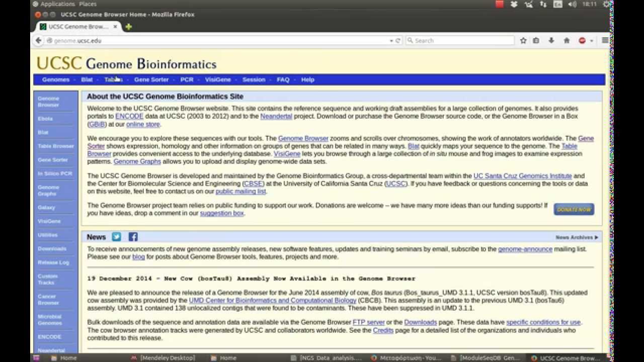Open Utilities in the left sidebar

point(48,235)
